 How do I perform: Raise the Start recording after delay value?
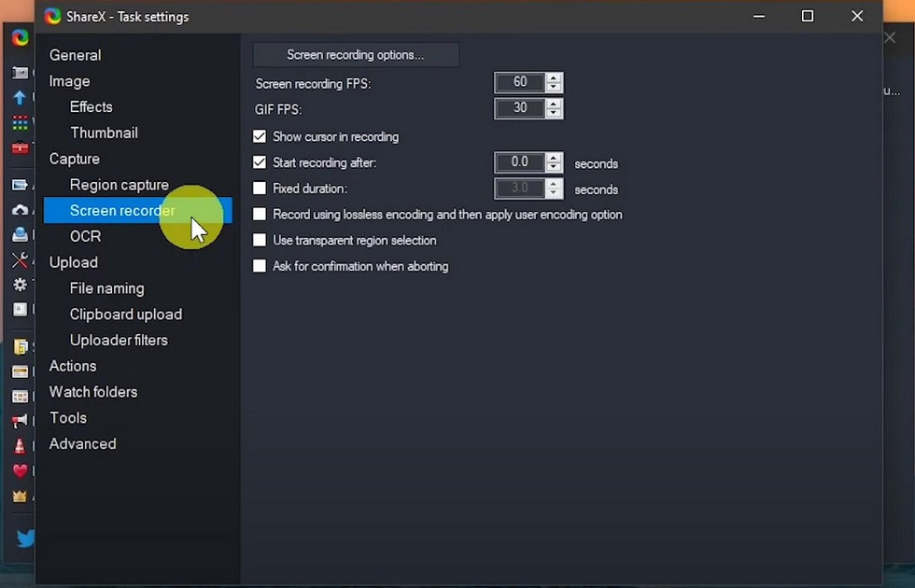[553, 159]
